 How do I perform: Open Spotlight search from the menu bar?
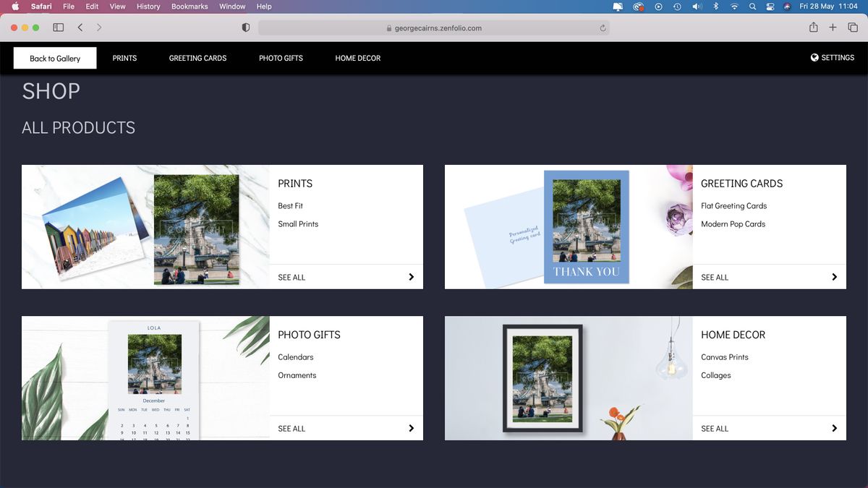pos(752,7)
